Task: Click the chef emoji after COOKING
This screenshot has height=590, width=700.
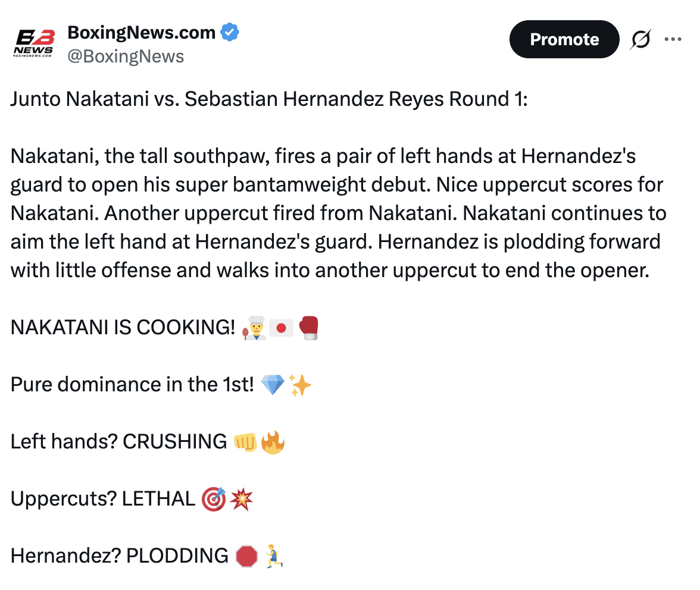Action: pos(254,328)
